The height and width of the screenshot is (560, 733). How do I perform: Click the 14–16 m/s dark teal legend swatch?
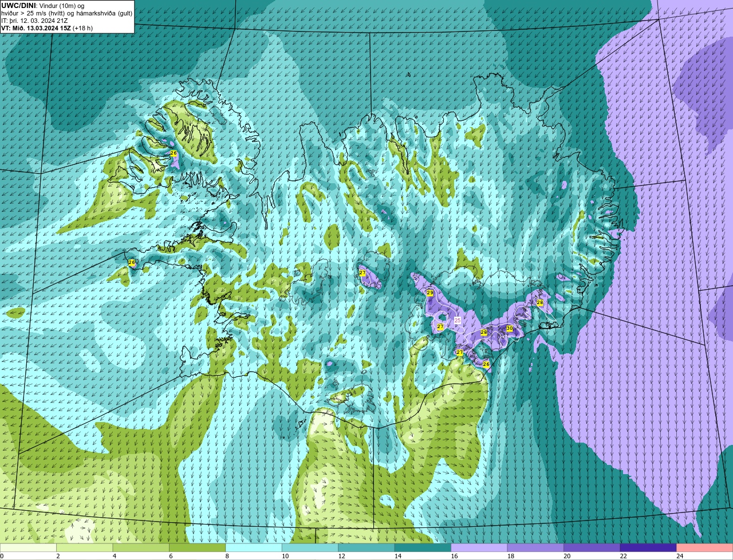pyautogui.click(x=423, y=548)
